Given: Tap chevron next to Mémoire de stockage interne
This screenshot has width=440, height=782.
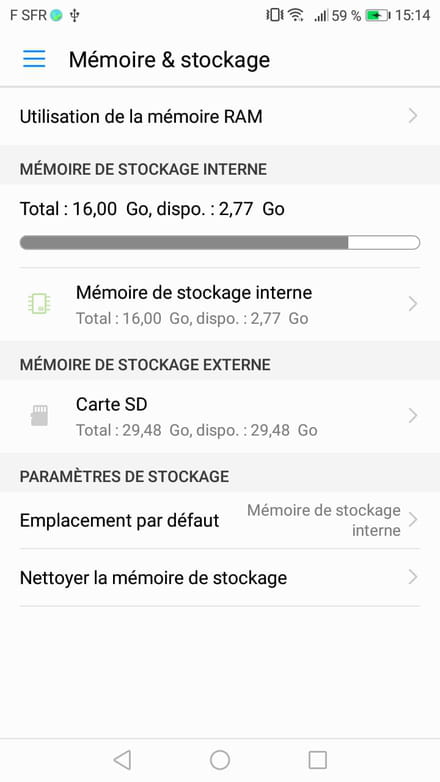Looking at the screenshot, I should 413,304.
